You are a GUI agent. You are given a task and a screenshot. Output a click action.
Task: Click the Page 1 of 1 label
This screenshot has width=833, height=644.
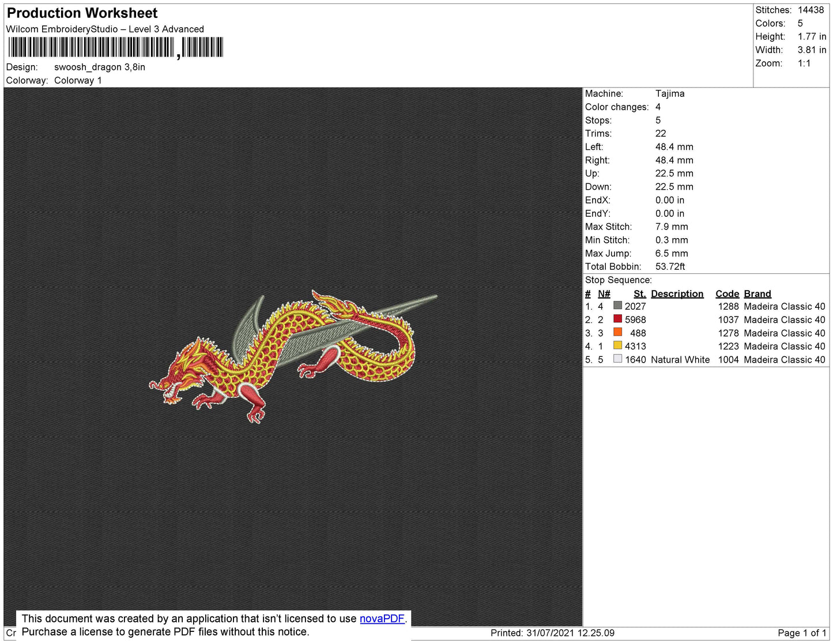coord(801,632)
